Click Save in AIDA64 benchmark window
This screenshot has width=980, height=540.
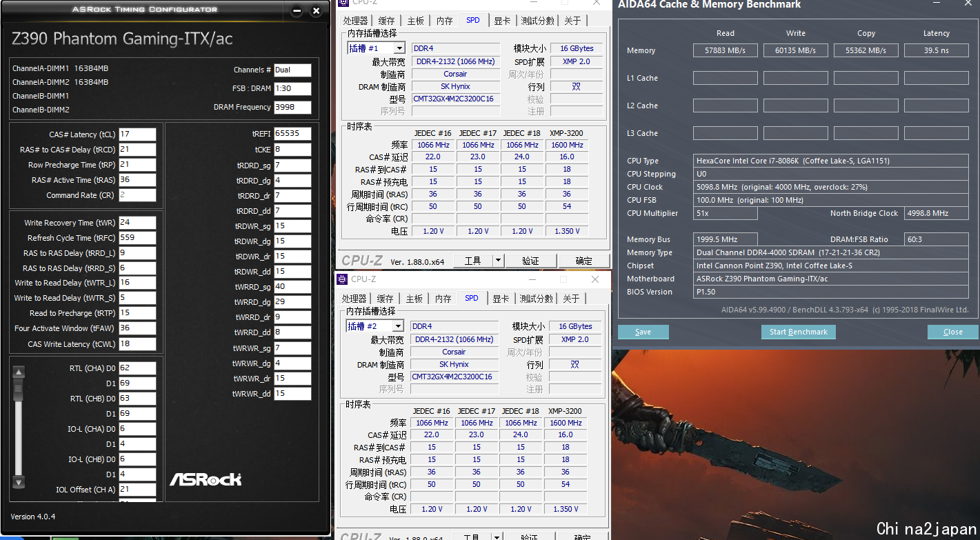pyautogui.click(x=643, y=332)
